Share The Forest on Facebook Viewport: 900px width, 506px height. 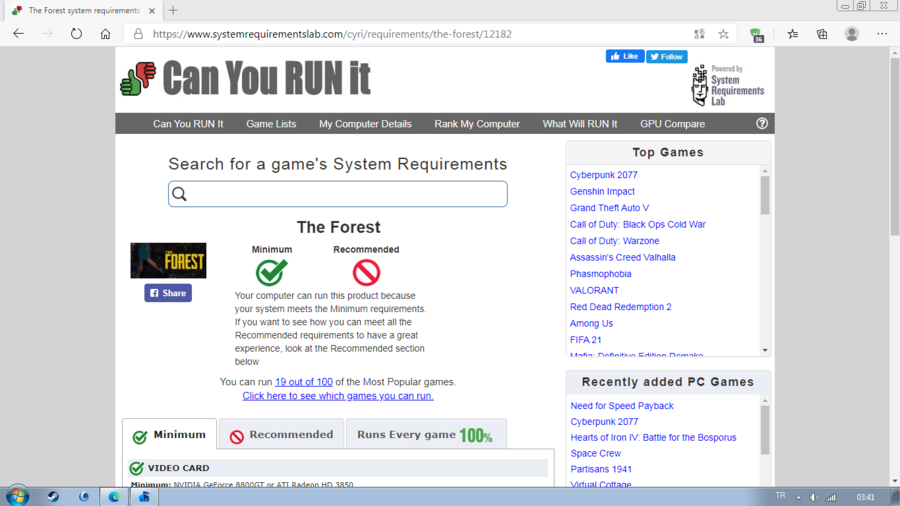pyautogui.click(x=168, y=293)
